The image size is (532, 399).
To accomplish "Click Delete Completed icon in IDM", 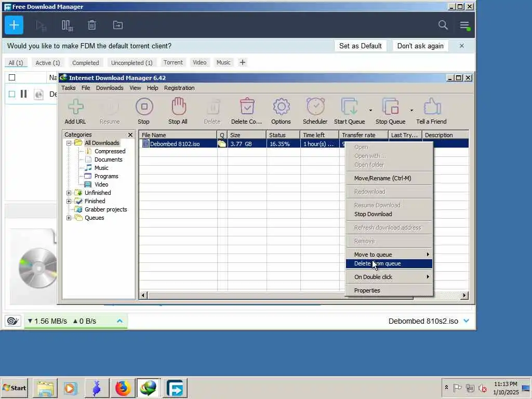I will point(247,111).
